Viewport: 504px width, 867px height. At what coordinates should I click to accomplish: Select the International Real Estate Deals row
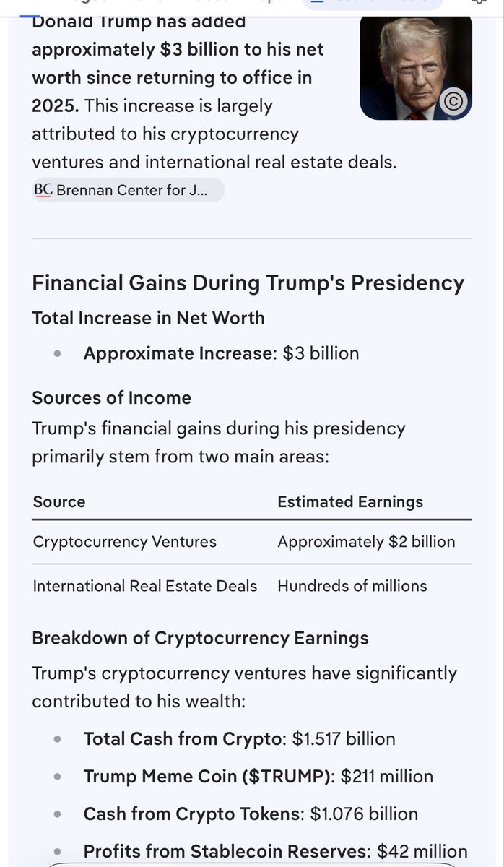pyautogui.click(x=252, y=586)
